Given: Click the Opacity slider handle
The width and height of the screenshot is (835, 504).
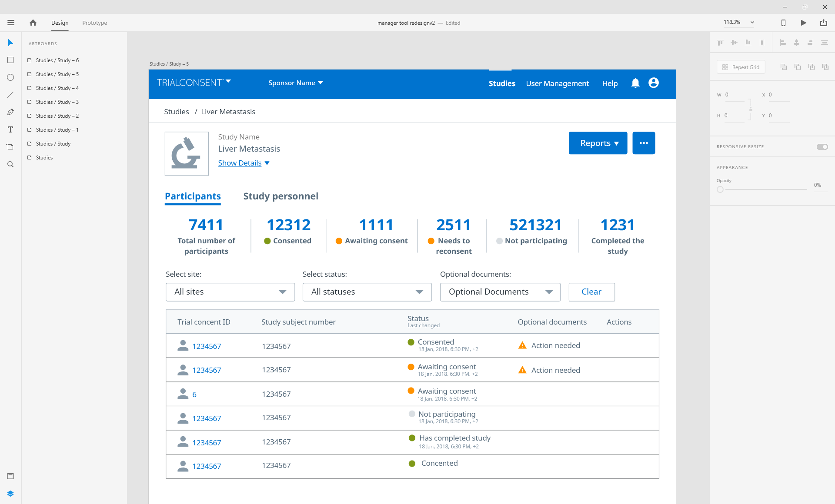Looking at the screenshot, I should 720,189.
